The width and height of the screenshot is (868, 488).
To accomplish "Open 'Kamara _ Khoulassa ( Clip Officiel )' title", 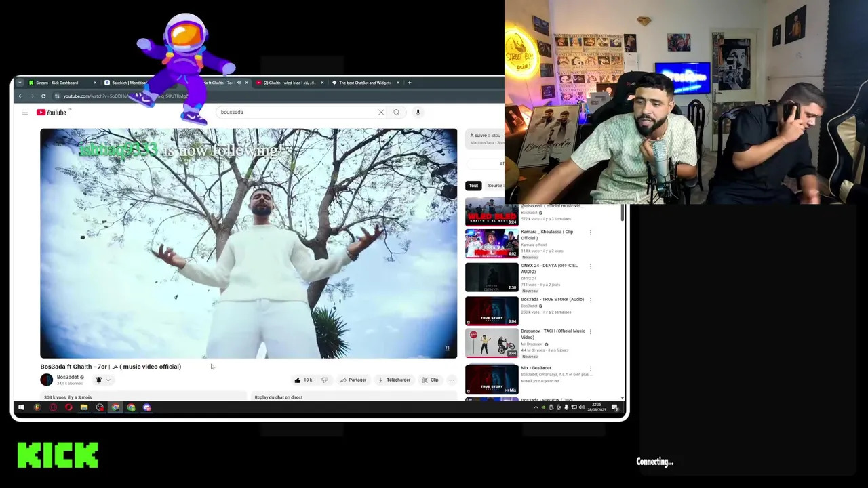I will coord(547,235).
